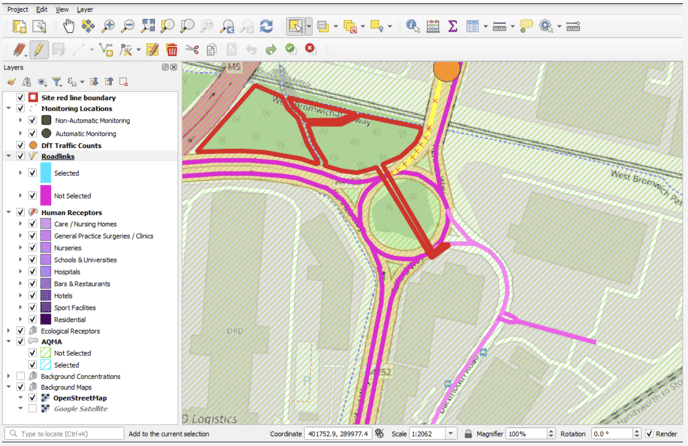Click Expand All in Layers panel
This screenshot has width=688, height=446.
pyautogui.click(x=94, y=82)
